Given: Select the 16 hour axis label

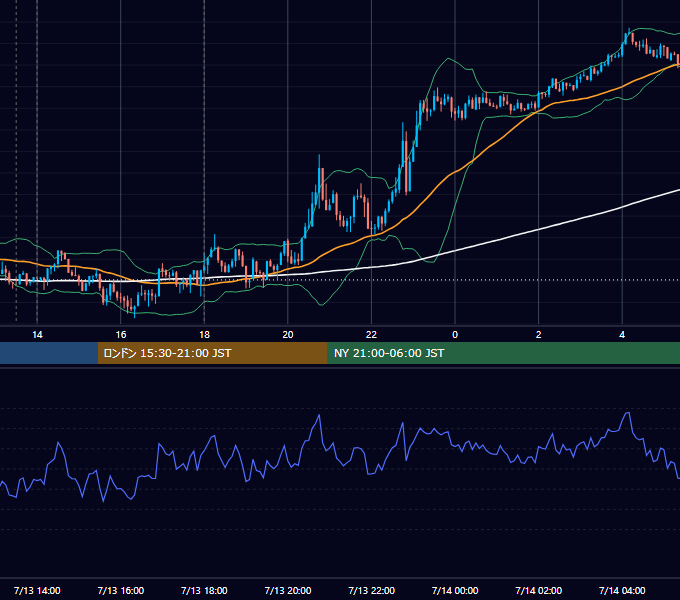Looking at the screenshot, I should [121, 335].
